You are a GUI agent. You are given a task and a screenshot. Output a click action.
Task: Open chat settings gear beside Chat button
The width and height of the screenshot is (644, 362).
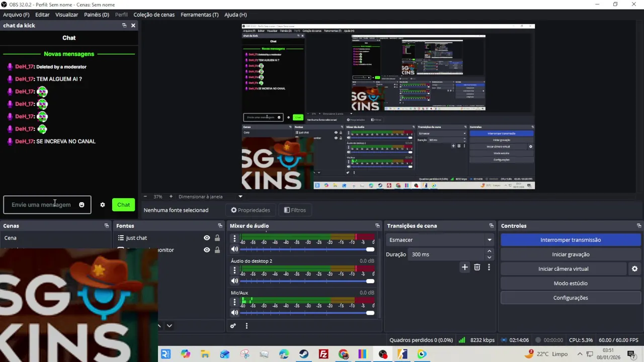[103, 205]
